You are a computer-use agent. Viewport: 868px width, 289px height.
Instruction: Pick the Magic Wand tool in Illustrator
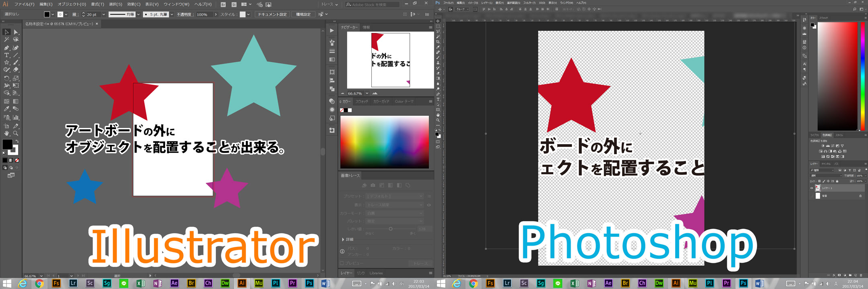pos(6,40)
